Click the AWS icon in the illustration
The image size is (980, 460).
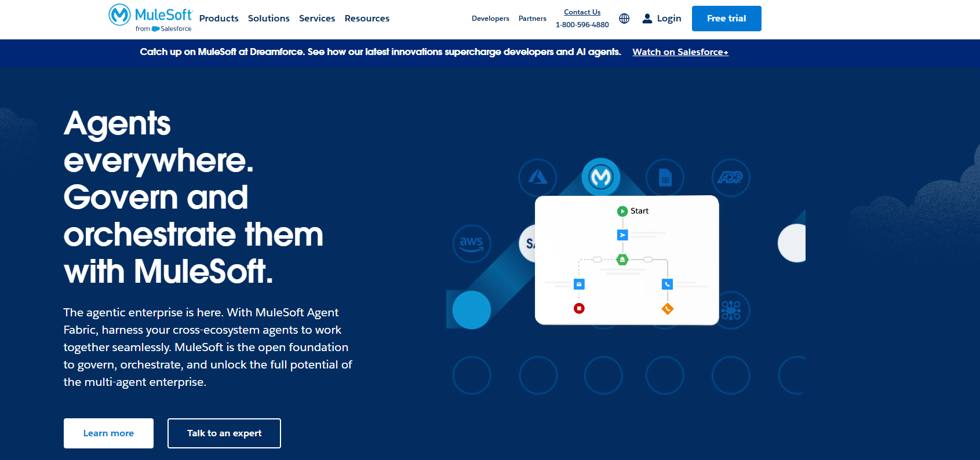point(471,243)
